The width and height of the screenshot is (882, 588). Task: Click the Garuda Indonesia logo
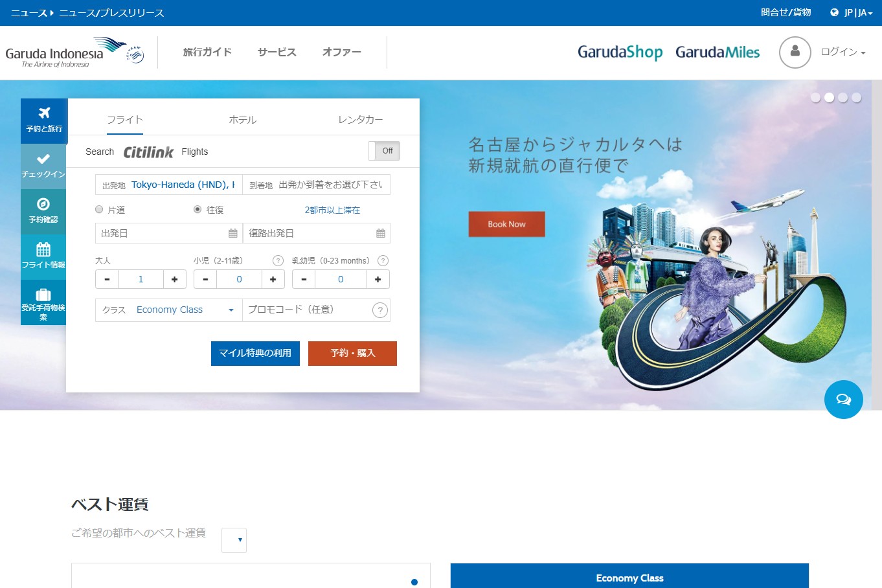pos(65,53)
